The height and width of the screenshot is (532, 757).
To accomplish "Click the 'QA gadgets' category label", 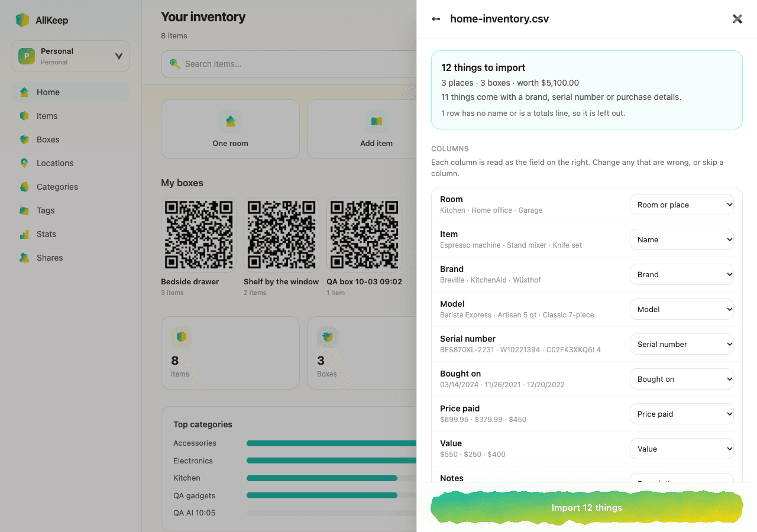I will coord(194,496).
